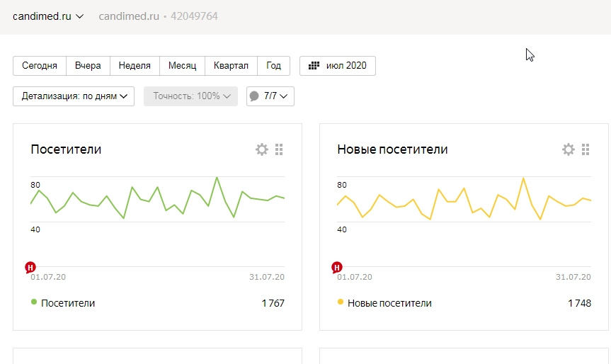Click the Новые посетители legend label
Image resolution: width=611 pixels, height=364 pixels.
click(389, 303)
